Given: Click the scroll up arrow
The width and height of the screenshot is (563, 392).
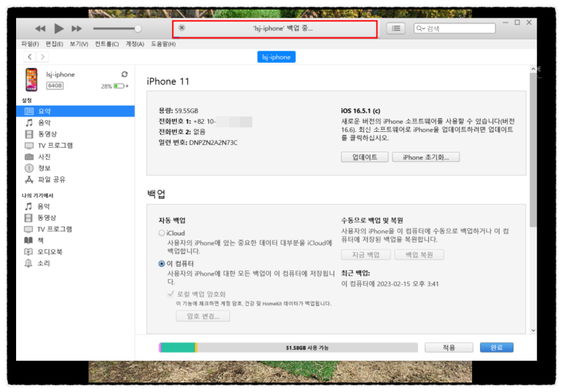Looking at the screenshot, I should [533, 68].
